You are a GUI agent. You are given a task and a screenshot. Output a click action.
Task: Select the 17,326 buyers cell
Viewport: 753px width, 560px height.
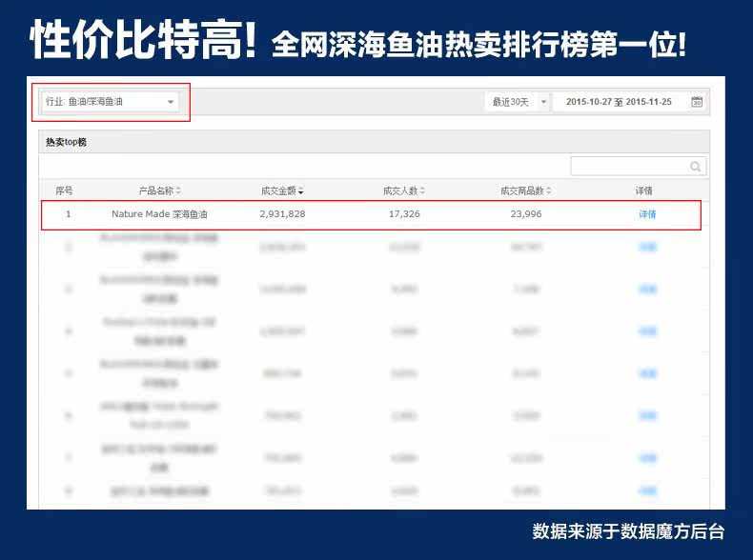[x=404, y=214]
